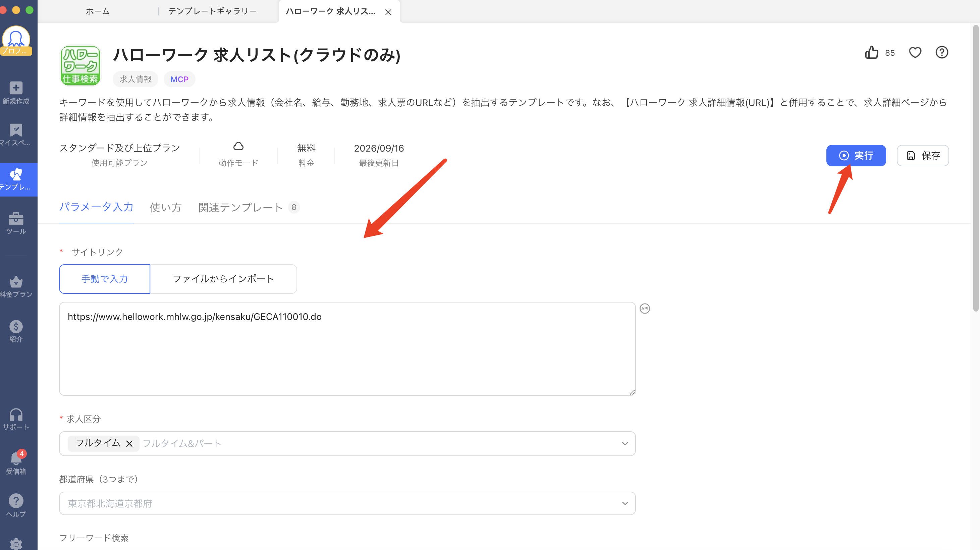
Task: Click the 実行 run button
Action: click(856, 156)
